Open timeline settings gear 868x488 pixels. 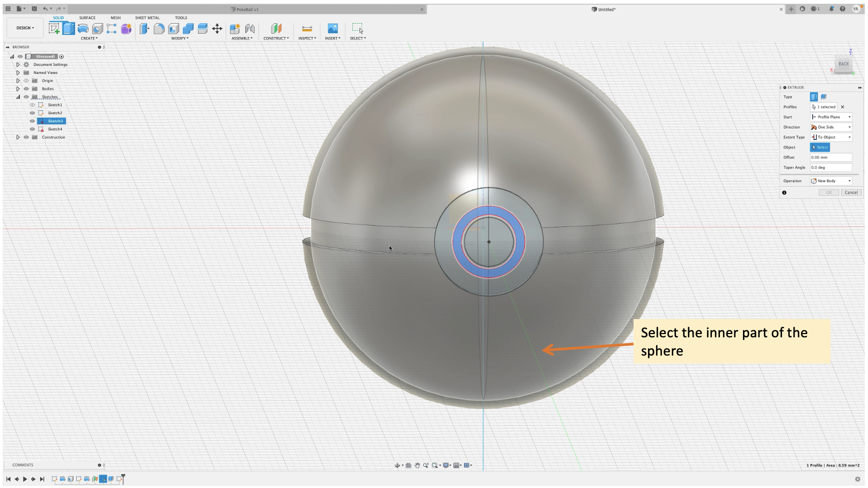[x=857, y=479]
